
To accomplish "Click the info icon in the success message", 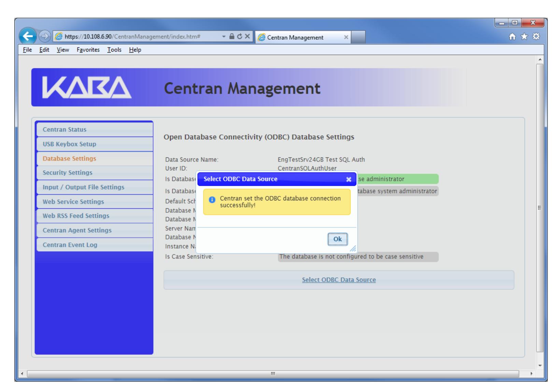I will click(x=212, y=200).
